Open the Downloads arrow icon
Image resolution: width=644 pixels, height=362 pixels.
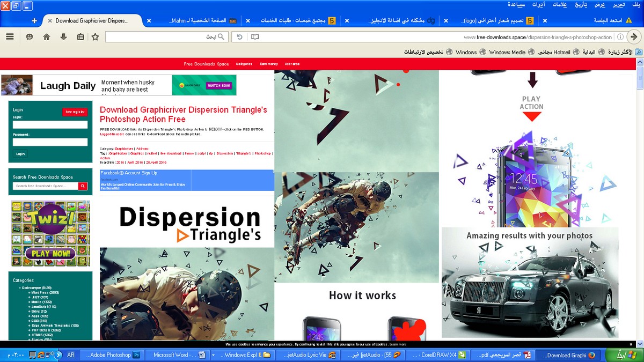coord(63,37)
